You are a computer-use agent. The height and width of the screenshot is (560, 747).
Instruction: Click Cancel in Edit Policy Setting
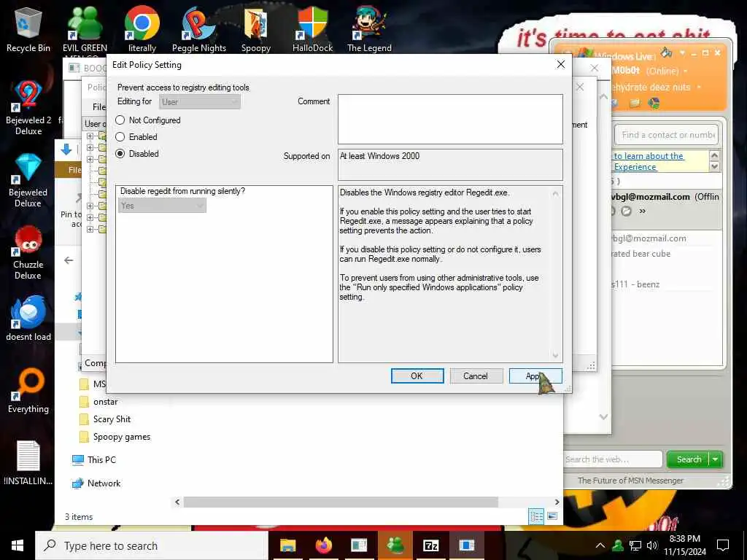(476, 376)
